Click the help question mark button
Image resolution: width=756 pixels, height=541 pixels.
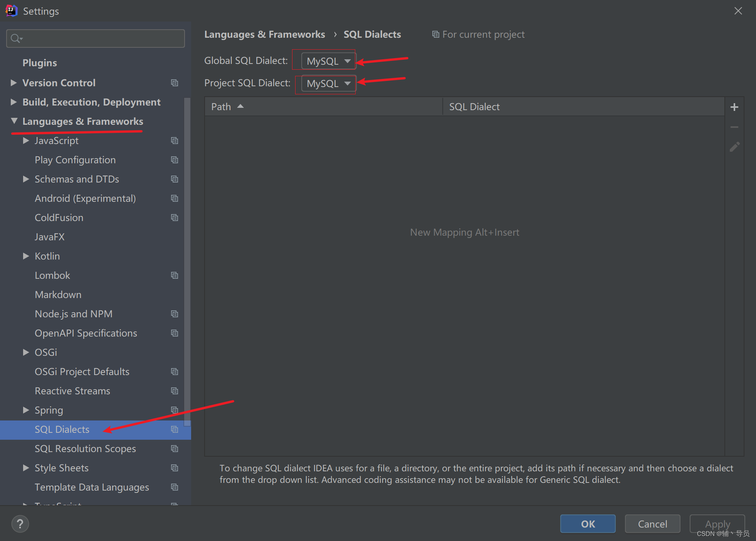[20, 524]
